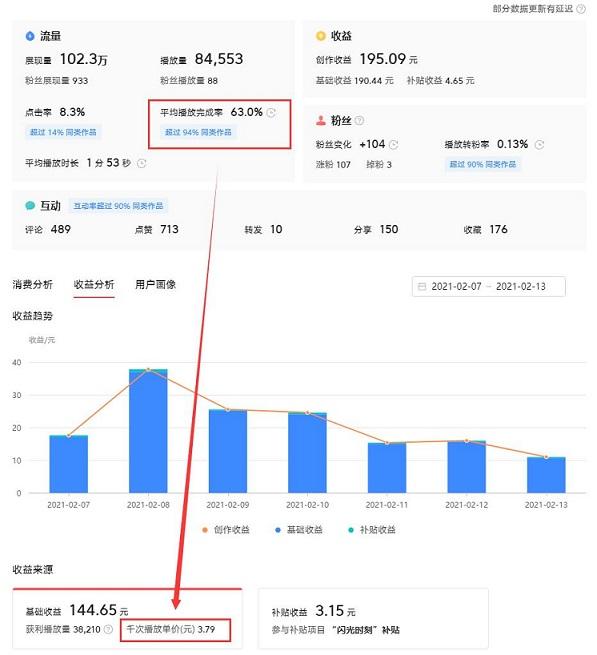This screenshot has width=597, height=655.
Task: Switch to the 消费分析 tab
Action: [33, 285]
